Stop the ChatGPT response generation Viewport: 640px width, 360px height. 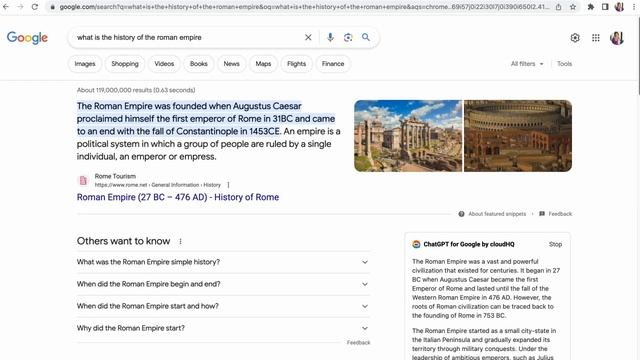556,244
